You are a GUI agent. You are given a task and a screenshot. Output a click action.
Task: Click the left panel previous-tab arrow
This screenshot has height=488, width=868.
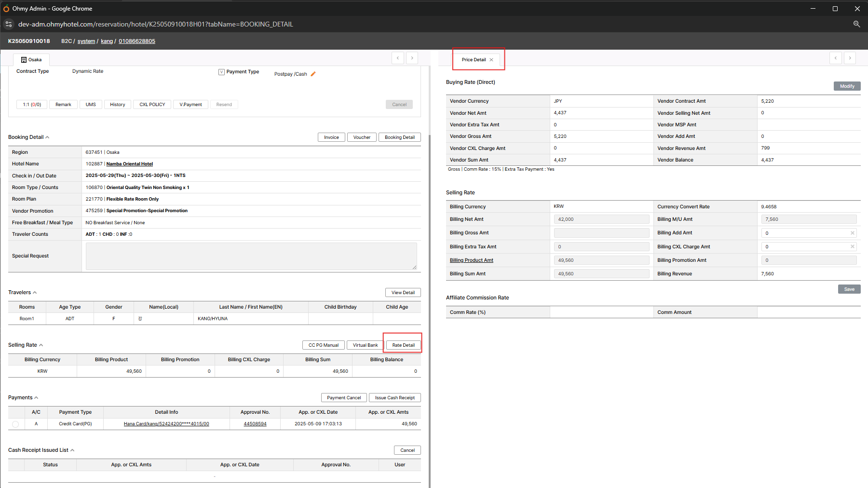coord(398,58)
